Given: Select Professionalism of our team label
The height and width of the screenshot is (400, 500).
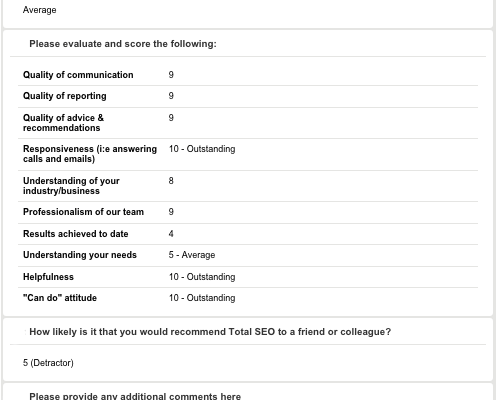Looking at the screenshot, I should pos(83,212).
